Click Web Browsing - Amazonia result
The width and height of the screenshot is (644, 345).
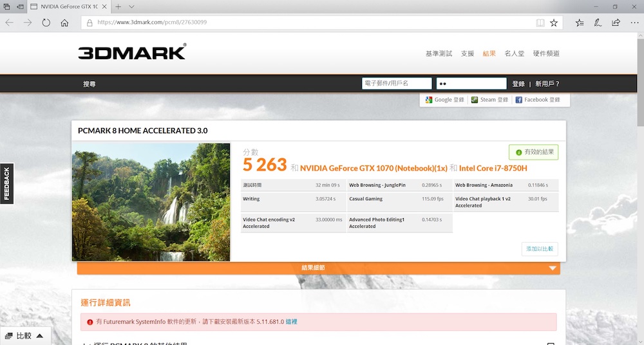(506, 185)
